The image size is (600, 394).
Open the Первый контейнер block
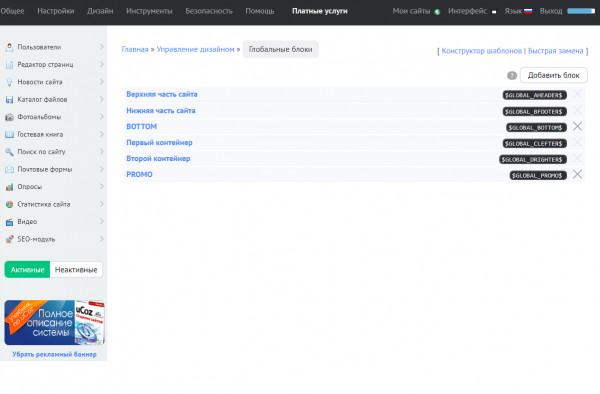[159, 143]
